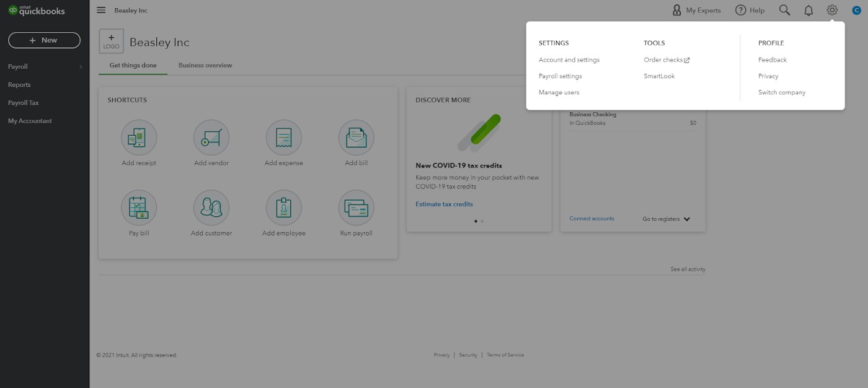This screenshot has width=868, height=388.
Task: Switch to the Business overview tab
Action: [x=205, y=65]
